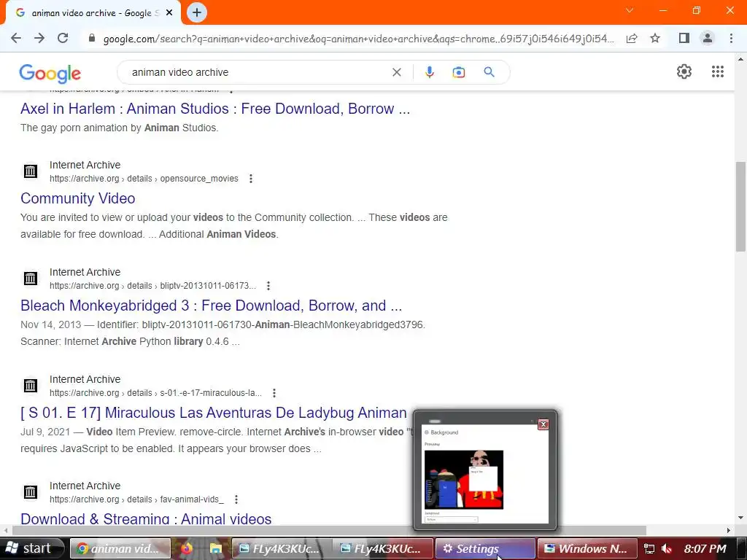Open the Chrome three-dot menu
The width and height of the screenshot is (747, 560).
click(x=731, y=38)
